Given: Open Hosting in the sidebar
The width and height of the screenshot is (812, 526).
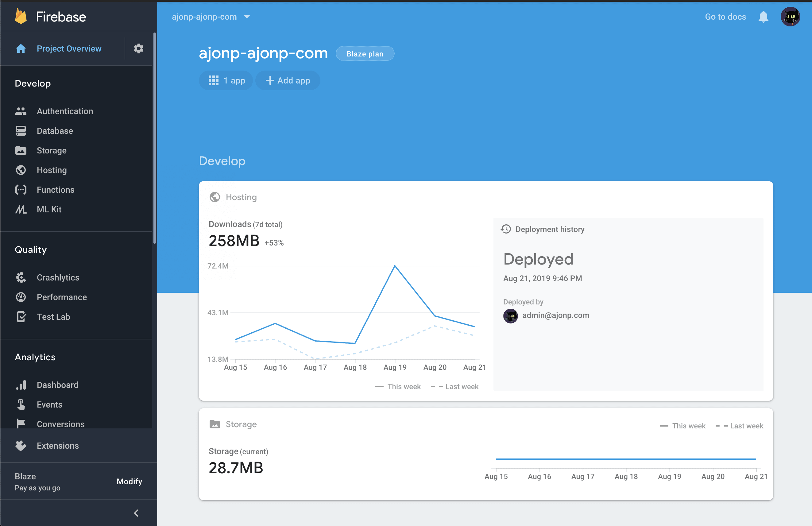Looking at the screenshot, I should 52,170.
